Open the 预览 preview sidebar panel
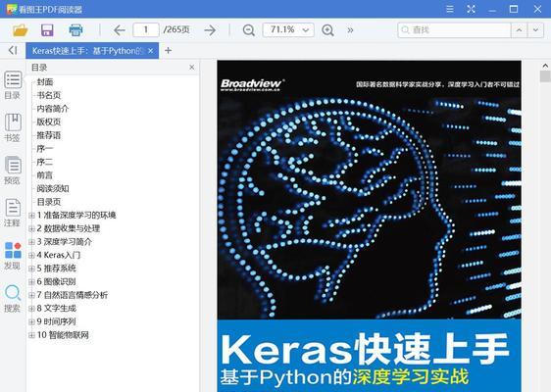 (x=13, y=171)
